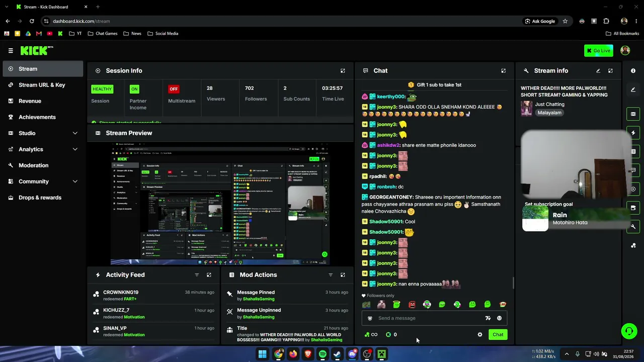
Task: Expand the Mod Actions panel fullscreen
Action: 343,275
